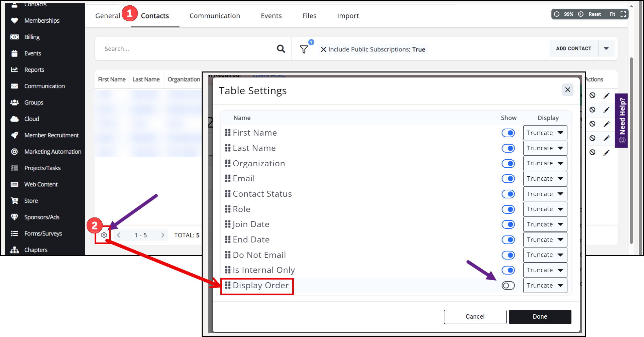Click the page vertical scrollbar
This screenshot has width=644, height=337.
pyautogui.click(x=631, y=150)
